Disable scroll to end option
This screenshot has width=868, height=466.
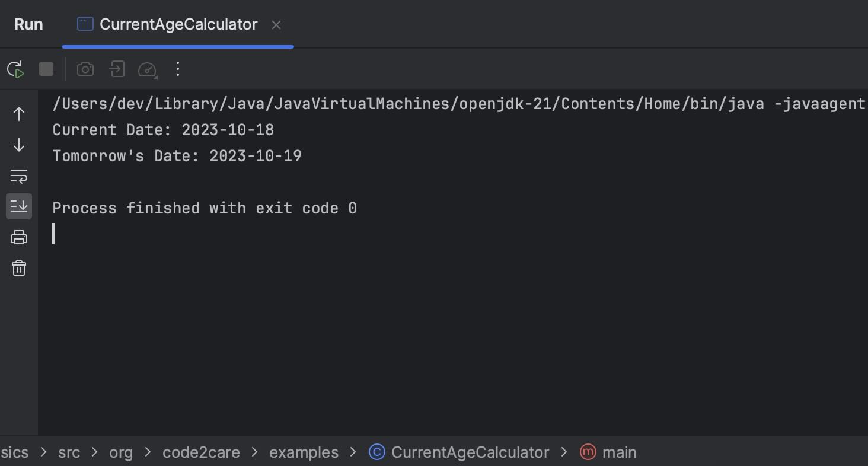click(18, 206)
